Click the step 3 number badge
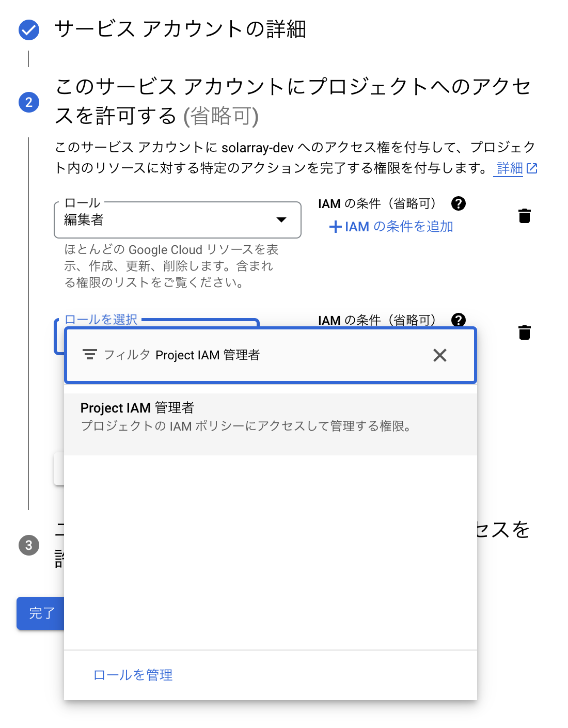 coord(29,545)
